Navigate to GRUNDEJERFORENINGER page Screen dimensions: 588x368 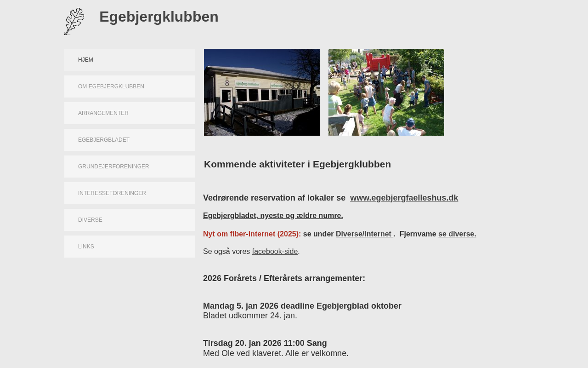[x=130, y=167]
